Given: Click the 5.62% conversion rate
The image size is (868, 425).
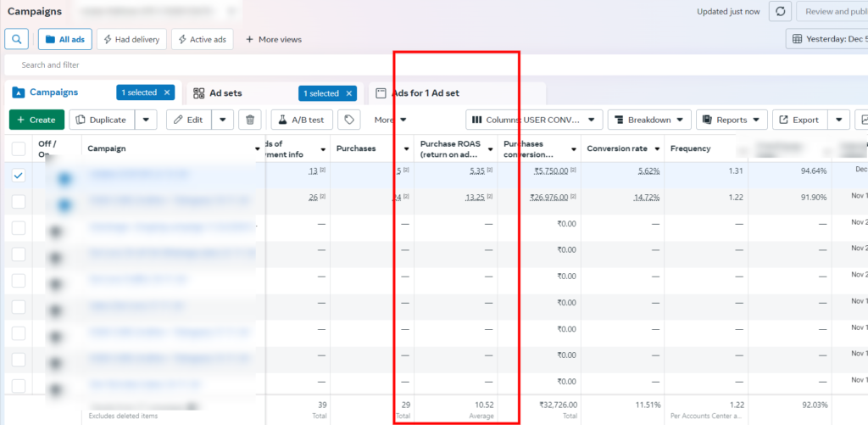Looking at the screenshot, I should [x=648, y=171].
